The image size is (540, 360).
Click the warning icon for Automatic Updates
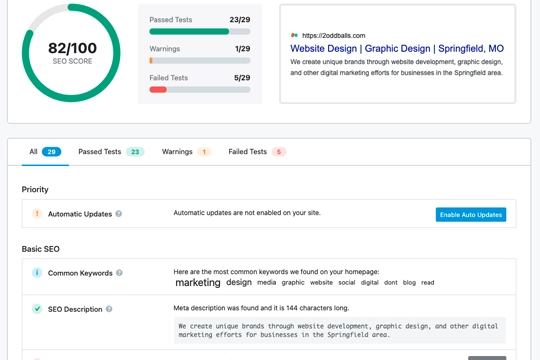pyautogui.click(x=37, y=214)
